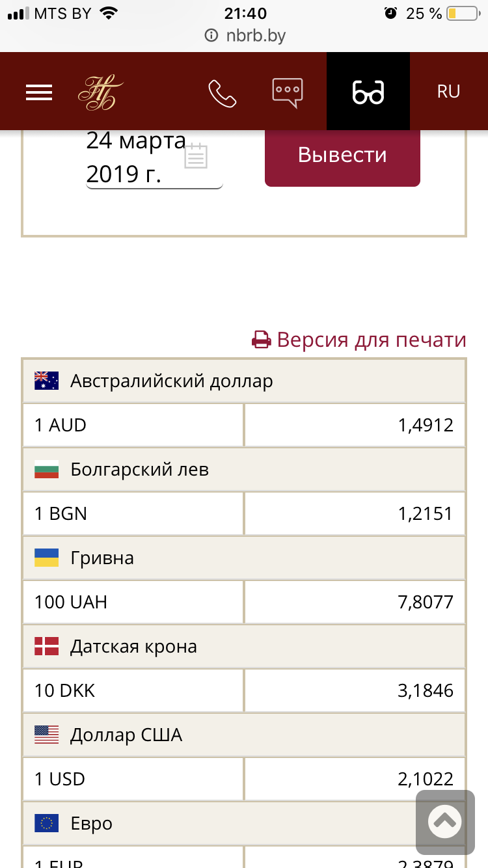Tap the phone contact icon

click(x=222, y=93)
